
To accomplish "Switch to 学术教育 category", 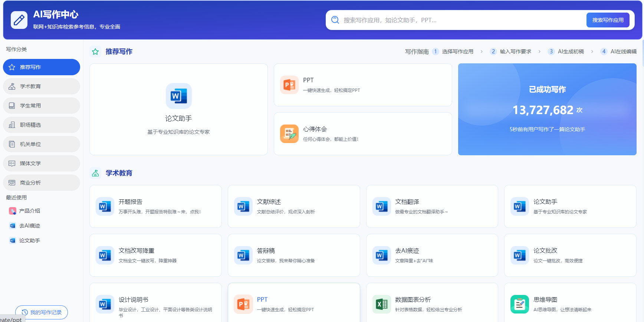I will pos(42,86).
